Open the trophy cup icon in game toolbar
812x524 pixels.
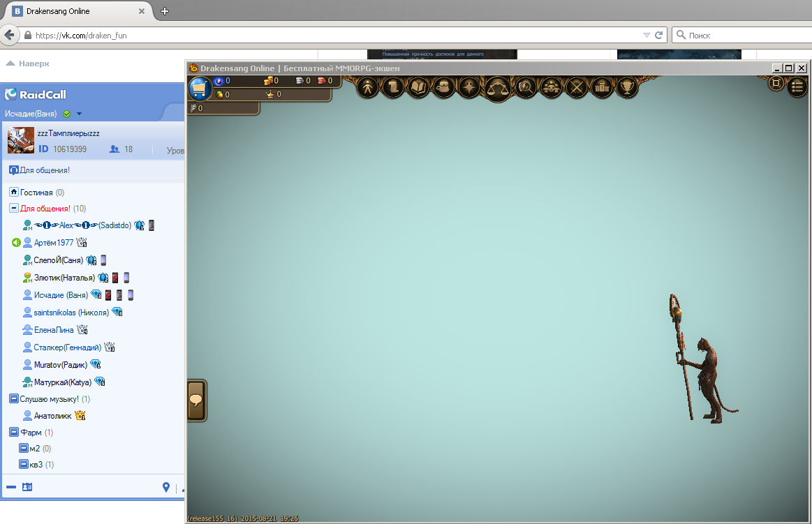click(627, 87)
